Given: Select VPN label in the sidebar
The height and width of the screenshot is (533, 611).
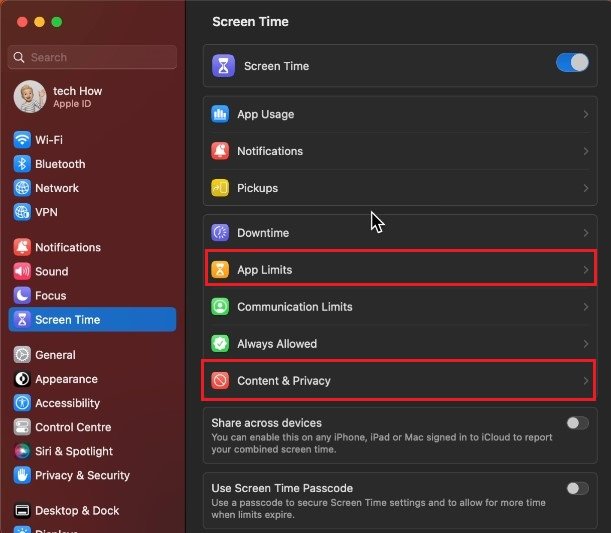Looking at the screenshot, I should [46, 212].
